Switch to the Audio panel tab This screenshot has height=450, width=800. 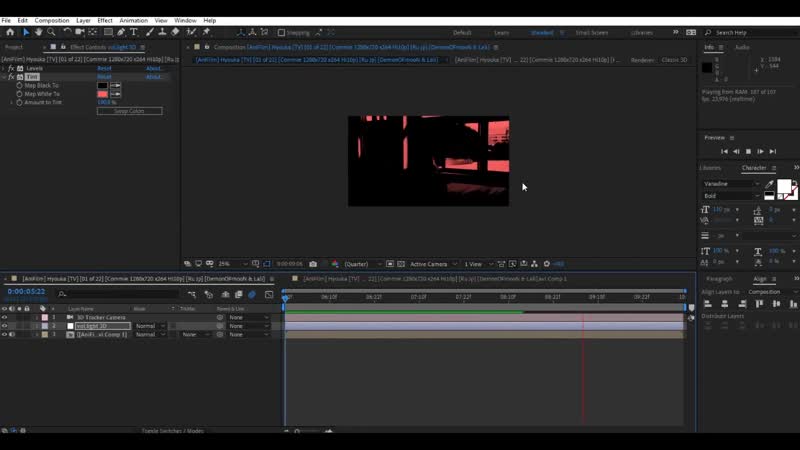742,47
